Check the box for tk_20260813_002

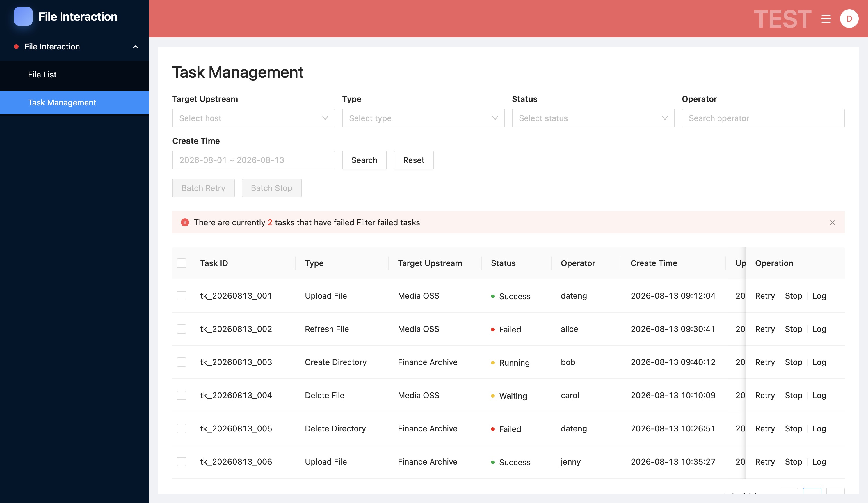(182, 329)
